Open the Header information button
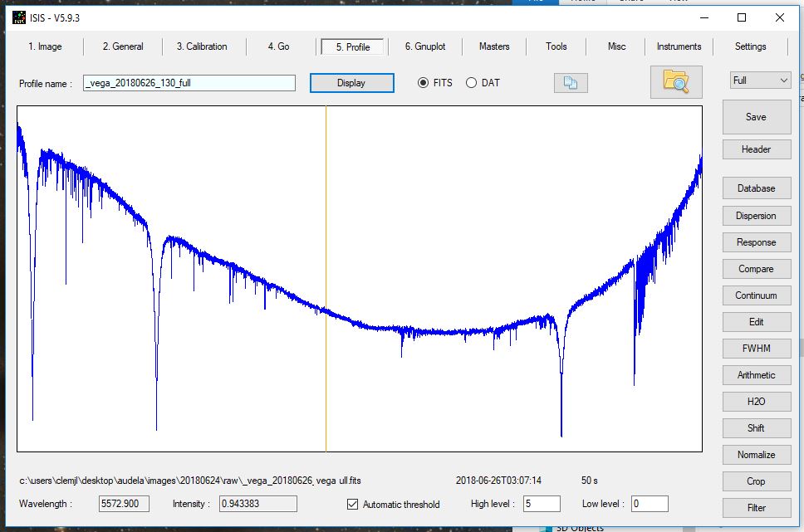 coord(756,149)
